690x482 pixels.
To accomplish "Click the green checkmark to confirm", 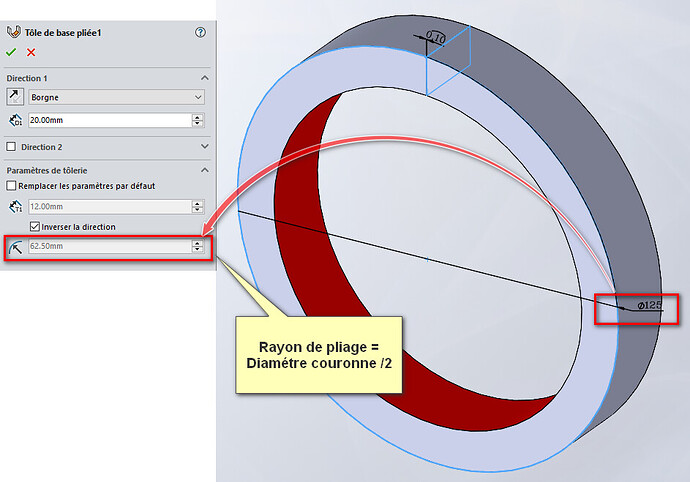I will pos(12,52).
